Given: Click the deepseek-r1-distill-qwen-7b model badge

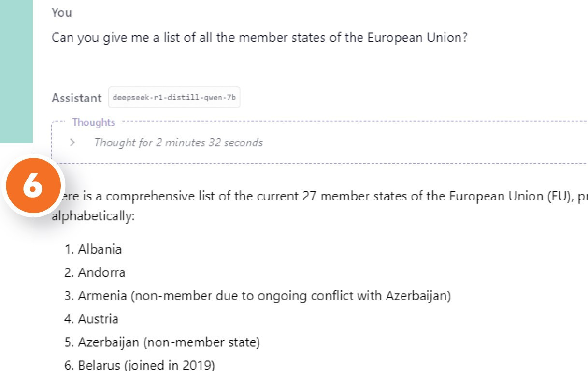Looking at the screenshot, I should click(x=174, y=98).
